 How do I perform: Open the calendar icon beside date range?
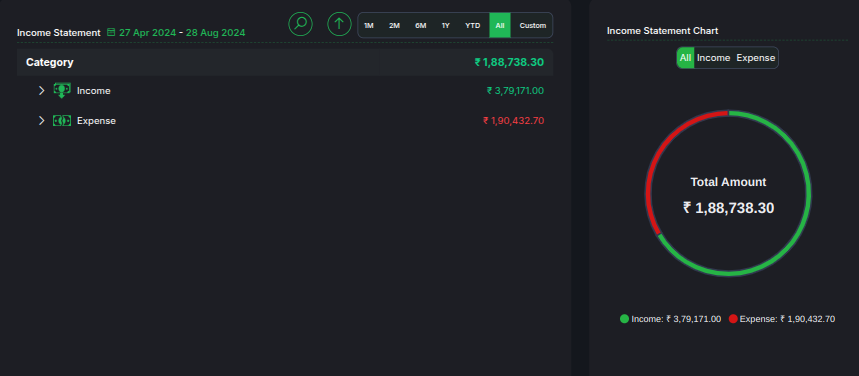tap(111, 32)
